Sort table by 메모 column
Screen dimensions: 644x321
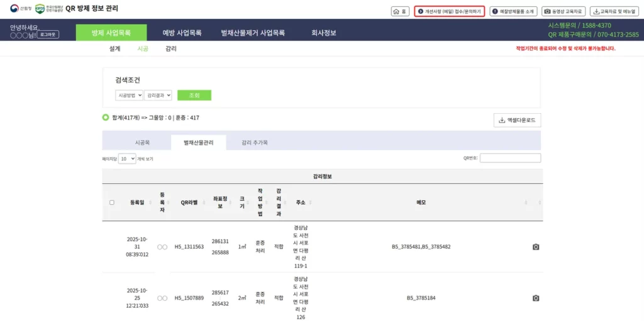(x=421, y=202)
